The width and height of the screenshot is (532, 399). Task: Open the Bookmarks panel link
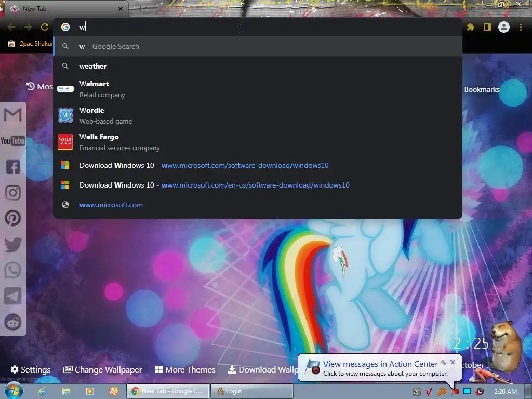click(482, 89)
